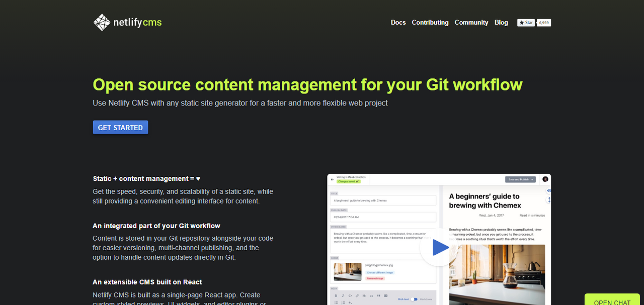Image resolution: width=644 pixels, height=305 pixels.
Task: Click the 'Open source content management' headline
Action: (x=307, y=84)
